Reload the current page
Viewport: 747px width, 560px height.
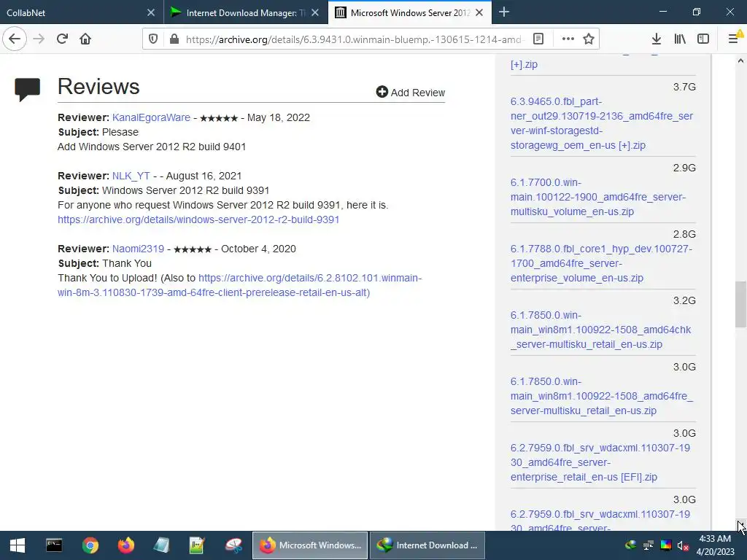[62, 39]
